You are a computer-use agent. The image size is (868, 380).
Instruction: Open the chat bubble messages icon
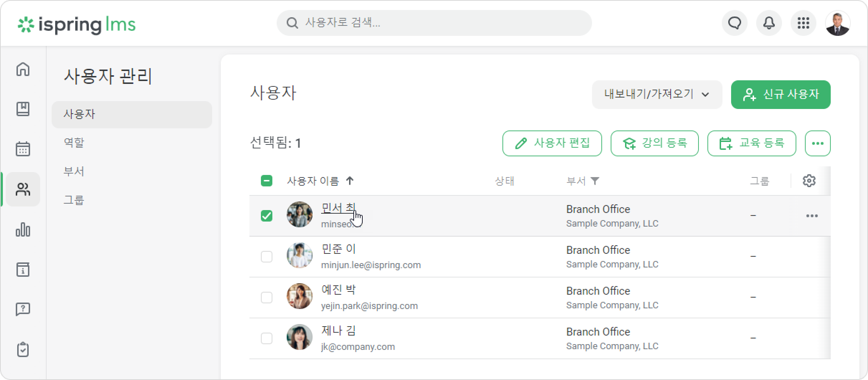tap(735, 23)
